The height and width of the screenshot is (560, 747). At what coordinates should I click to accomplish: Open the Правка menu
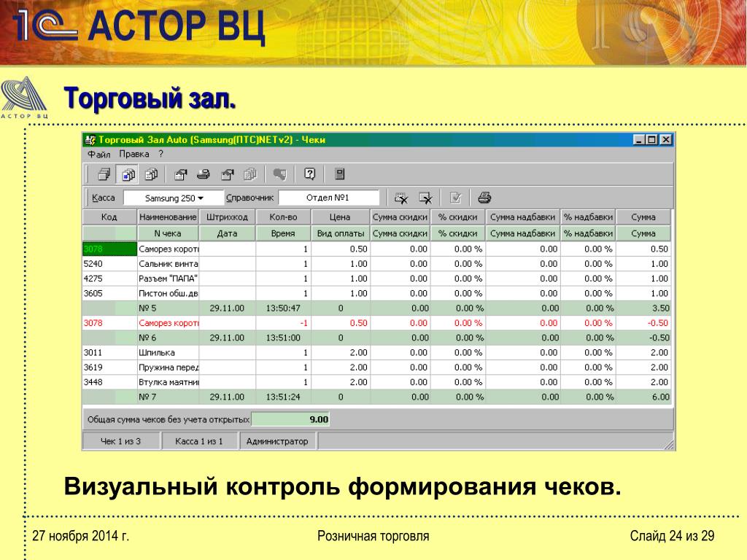tap(134, 155)
